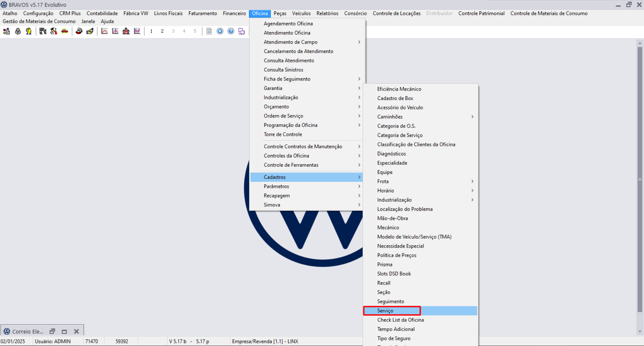Image resolution: width=644 pixels, height=346 pixels.
Task: Click the padlock icon in the toolbar
Action: (18, 31)
